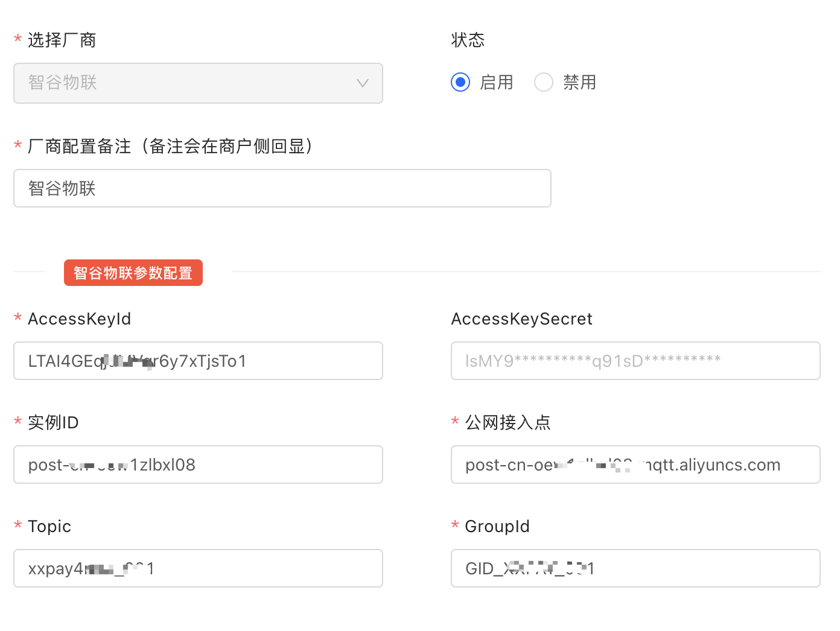Click the 厂商配置备注（备注会在商户侧回显）label
Image resolution: width=840 pixels, height=631 pixels.
coord(170,146)
